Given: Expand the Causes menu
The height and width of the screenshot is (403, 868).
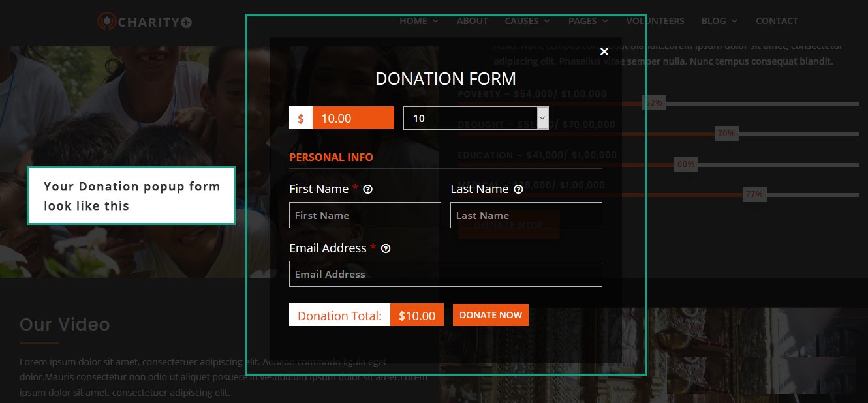Looking at the screenshot, I should [527, 21].
